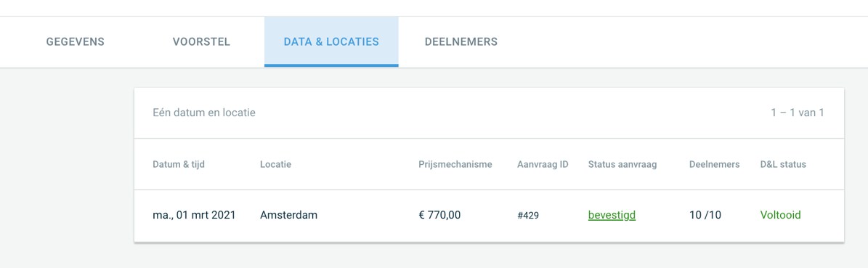868x268 pixels.
Task: Click the D&L status column header
Action: point(783,164)
